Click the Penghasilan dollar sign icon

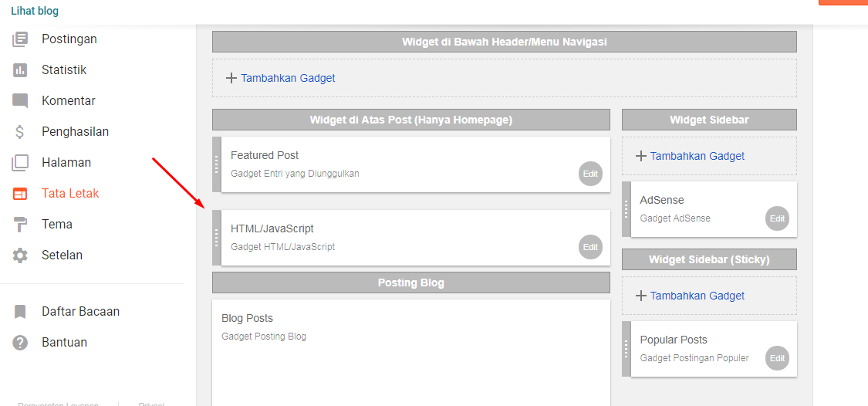[x=20, y=131]
